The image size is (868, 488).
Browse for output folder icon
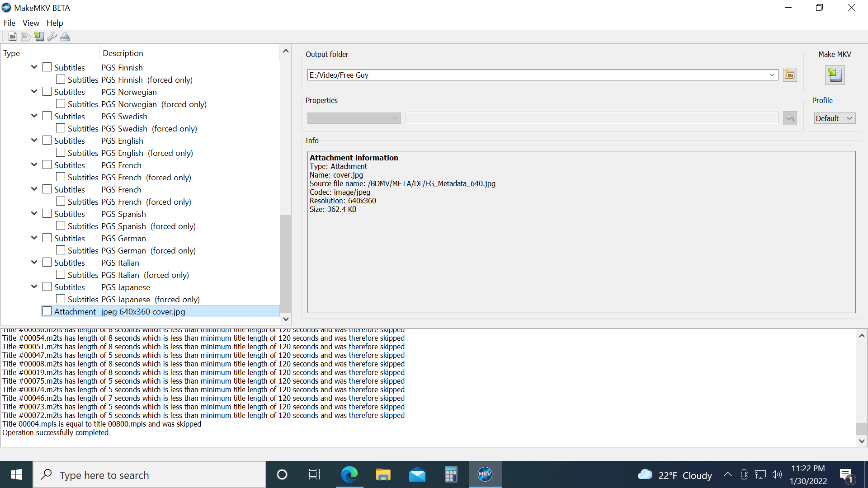(x=790, y=75)
